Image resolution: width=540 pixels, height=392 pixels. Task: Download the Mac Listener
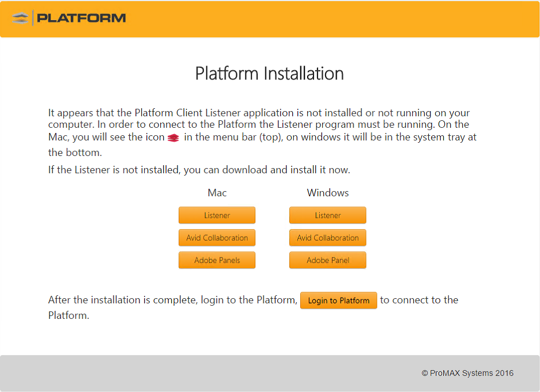[x=217, y=215]
